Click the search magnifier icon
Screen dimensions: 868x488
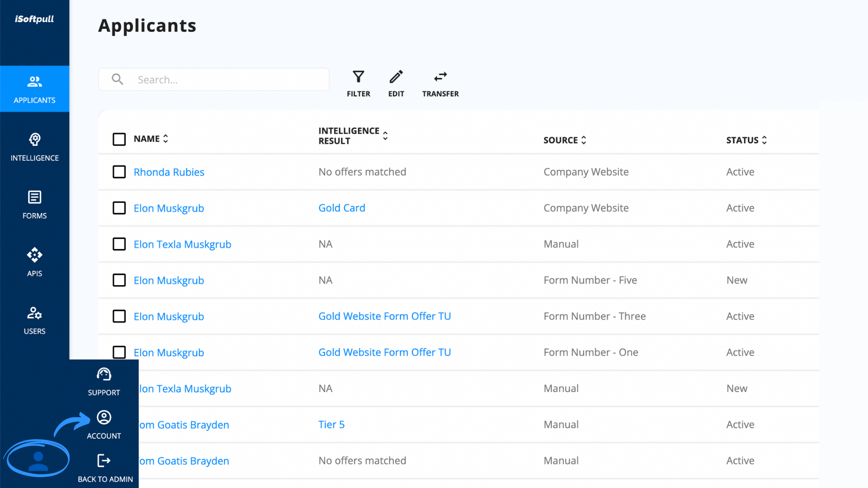(118, 80)
